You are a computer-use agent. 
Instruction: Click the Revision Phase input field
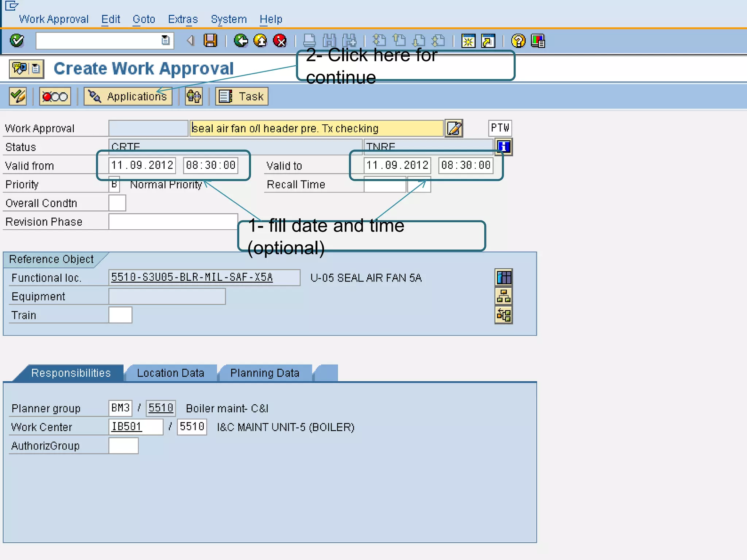click(x=173, y=222)
